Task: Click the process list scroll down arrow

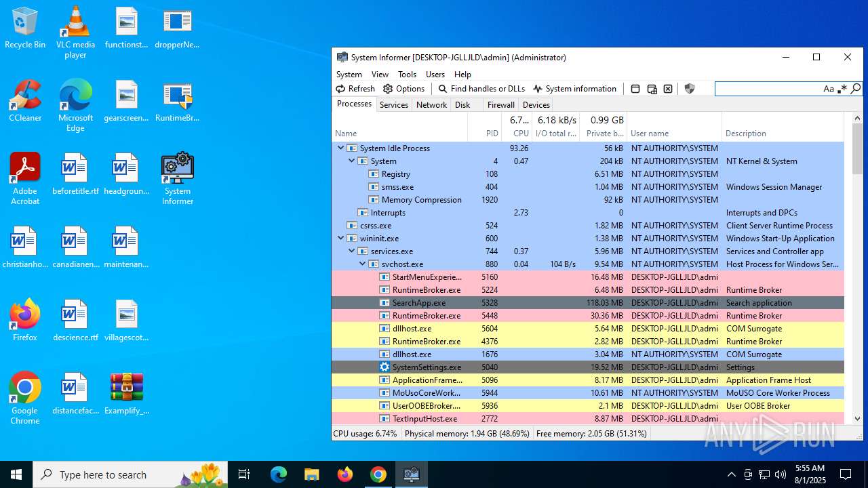Action: pos(857,419)
